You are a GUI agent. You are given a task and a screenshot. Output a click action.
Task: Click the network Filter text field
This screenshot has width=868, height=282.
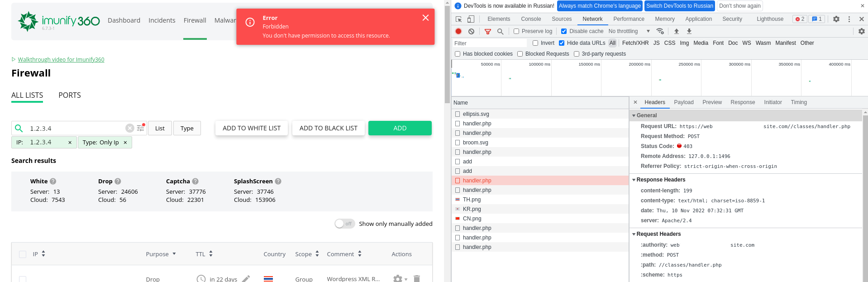point(490,43)
